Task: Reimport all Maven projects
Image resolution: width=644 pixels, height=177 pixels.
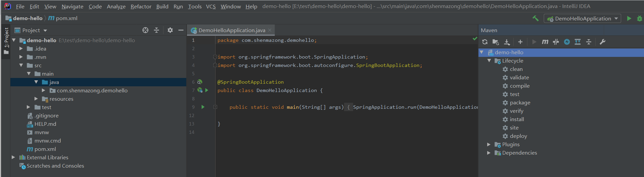Action: pos(485,42)
